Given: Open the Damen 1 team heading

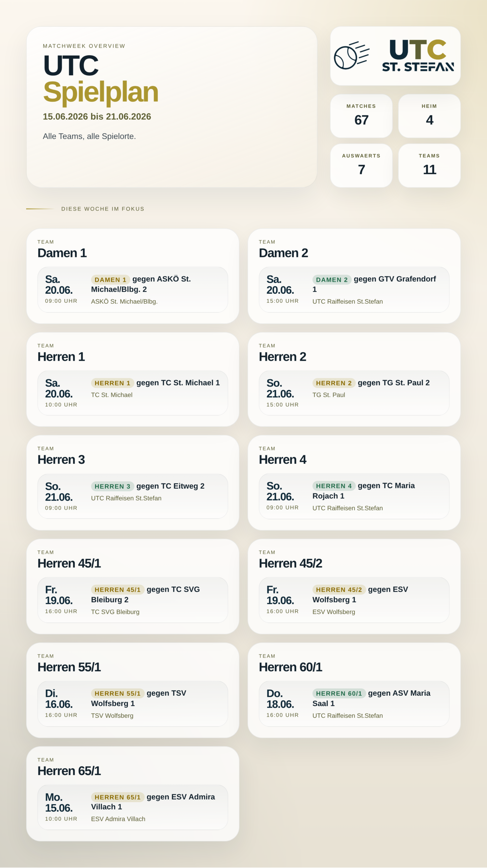Looking at the screenshot, I should [62, 253].
